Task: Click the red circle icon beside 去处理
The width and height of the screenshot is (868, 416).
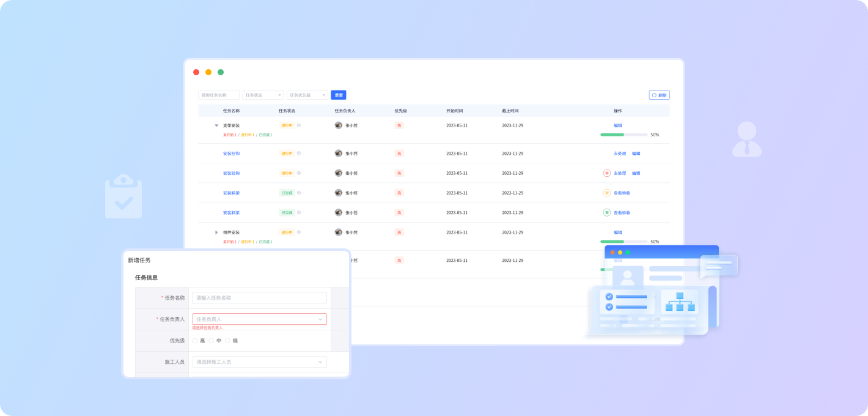Action: click(x=606, y=173)
